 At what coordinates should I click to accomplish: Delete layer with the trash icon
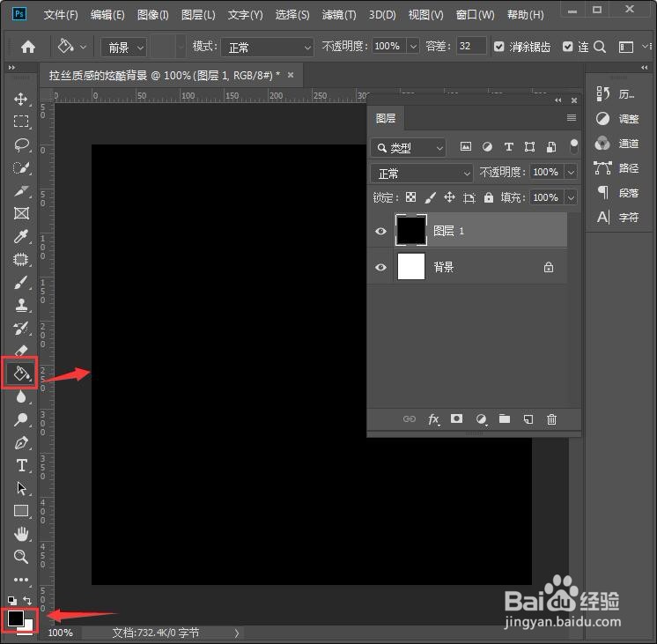pos(551,418)
